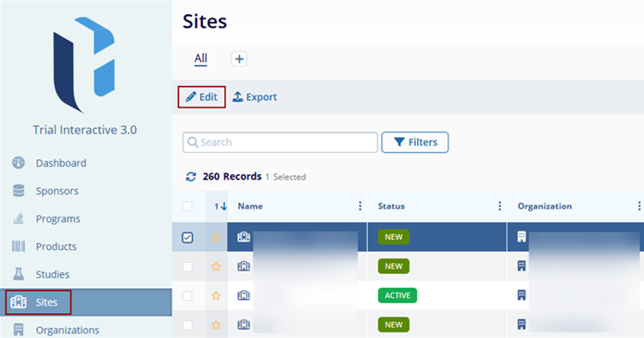Click the site icon in the ACTIVE row
The width and height of the screenshot is (644, 338).
click(x=244, y=295)
